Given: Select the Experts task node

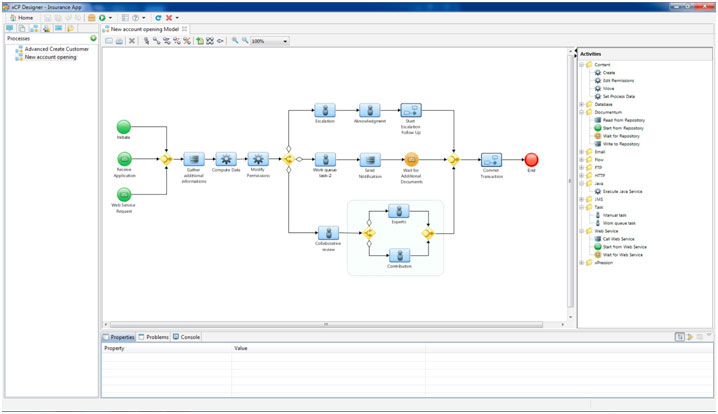Looking at the screenshot, I should pyautogui.click(x=398, y=211).
